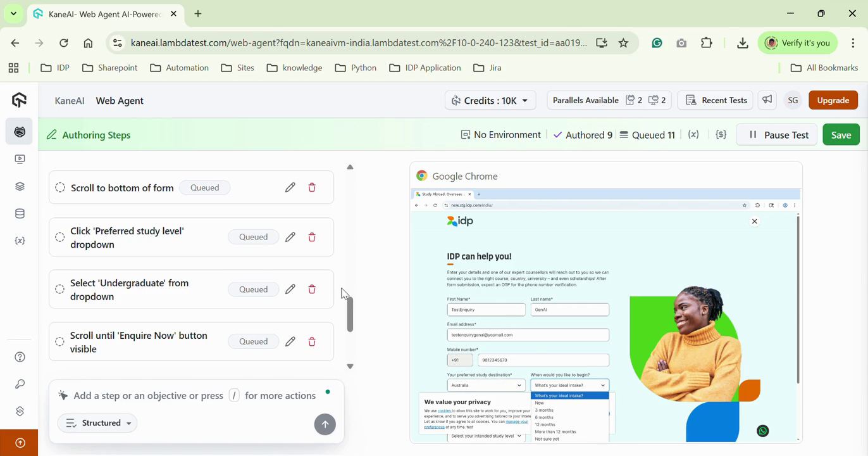Click the Upgrade button
868x456 pixels.
833,100
